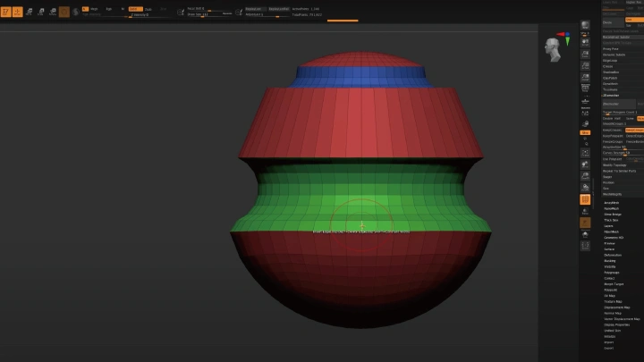Open the ArrayMesh subpalette
Viewport: 644px width, 362px height.
(612, 203)
